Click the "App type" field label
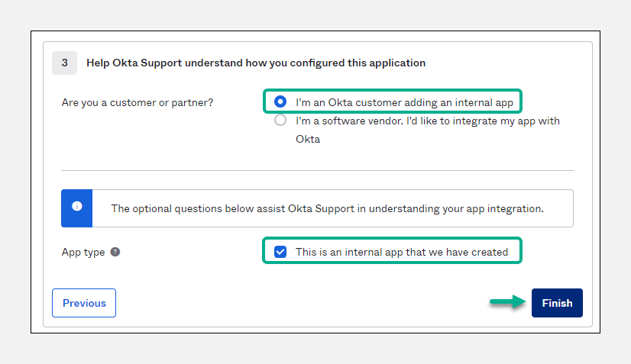631x364 pixels. coord(83,252)
